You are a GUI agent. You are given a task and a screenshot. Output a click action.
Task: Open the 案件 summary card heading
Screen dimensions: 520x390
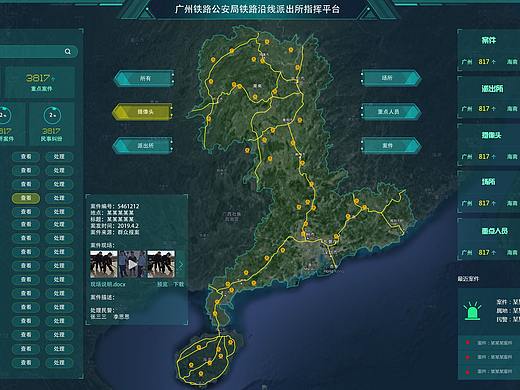489,40
